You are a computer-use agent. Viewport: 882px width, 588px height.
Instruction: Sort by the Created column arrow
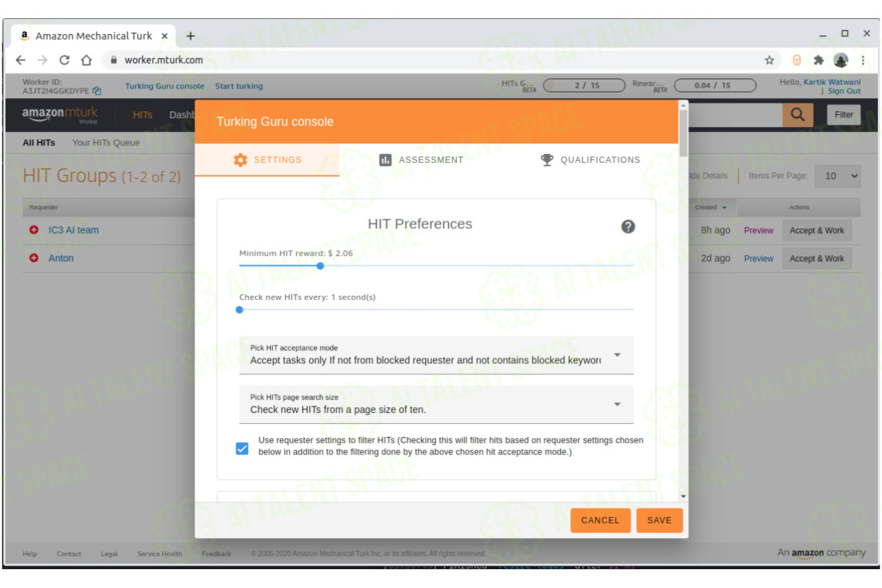point(724,208)
